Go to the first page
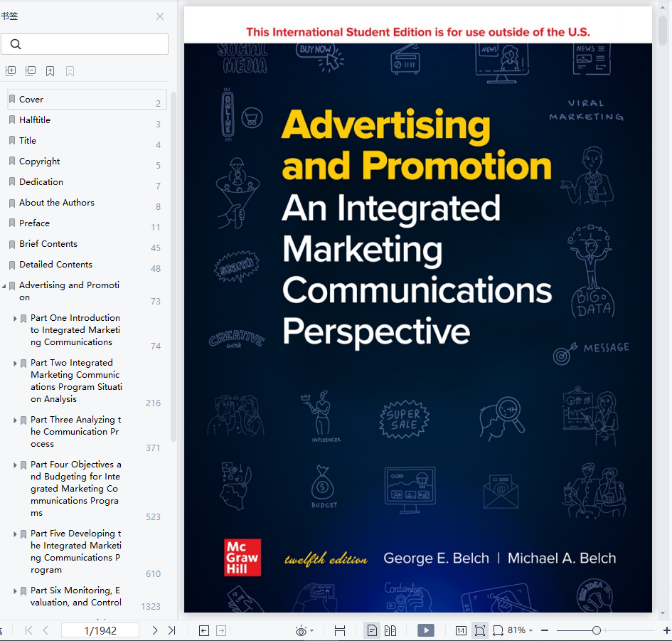 click(x=28, y=630)
